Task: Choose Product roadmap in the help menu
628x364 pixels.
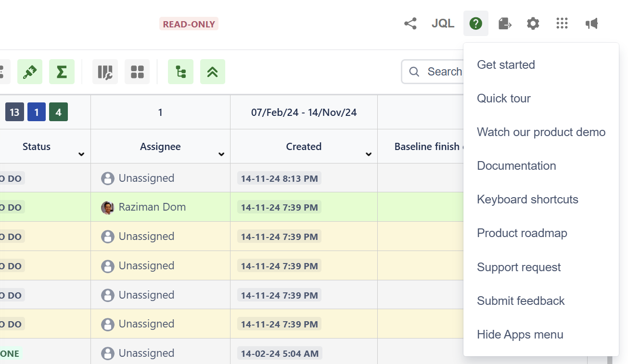Action: [522, 233]
